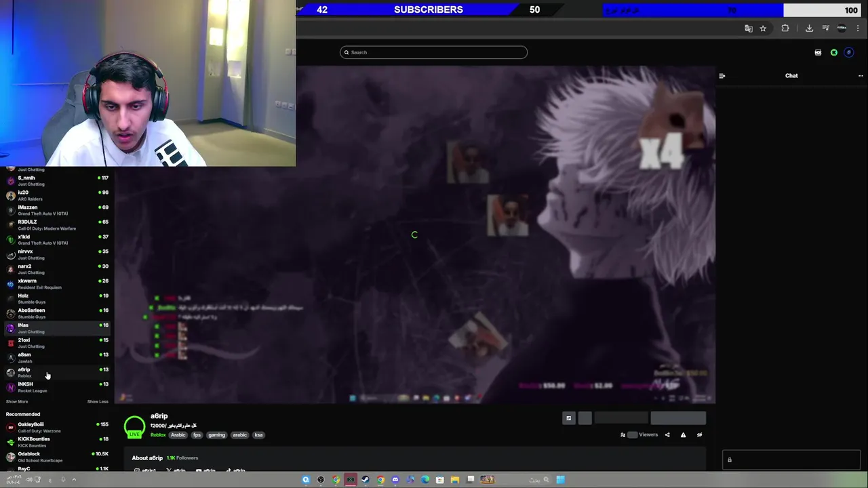The image size is (868, 488).
Task: Open chat options three-dot menu
Action: coord(861,76)
